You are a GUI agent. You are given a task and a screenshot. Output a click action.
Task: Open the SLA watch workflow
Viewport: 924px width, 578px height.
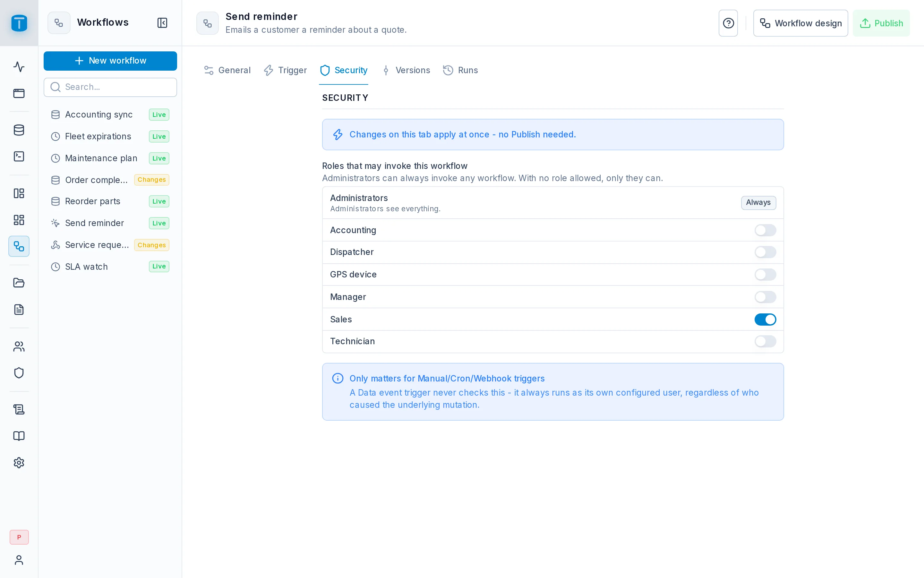tap(110, 267)
